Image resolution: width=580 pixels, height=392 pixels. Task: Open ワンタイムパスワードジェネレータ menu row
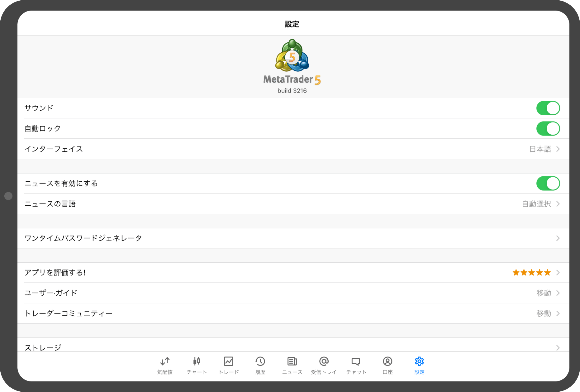[x=293, y=238]
